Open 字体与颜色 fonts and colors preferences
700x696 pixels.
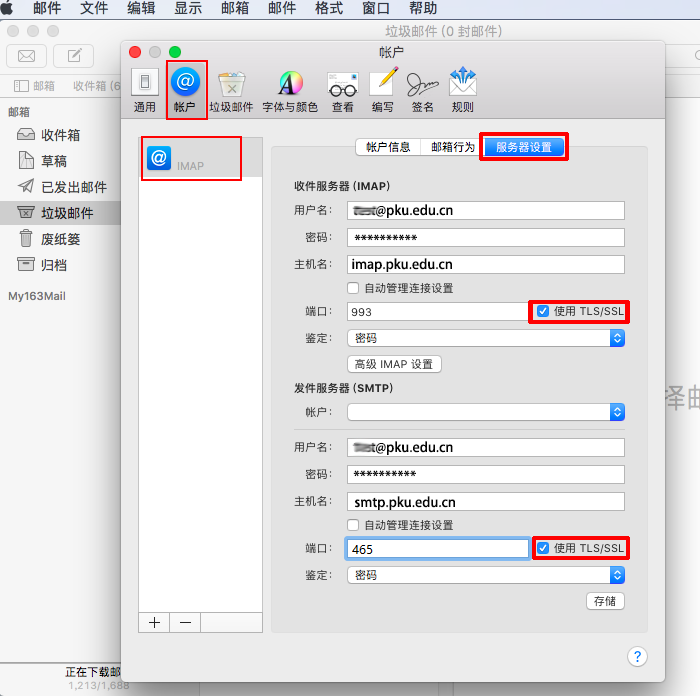(x=290, y=90)
